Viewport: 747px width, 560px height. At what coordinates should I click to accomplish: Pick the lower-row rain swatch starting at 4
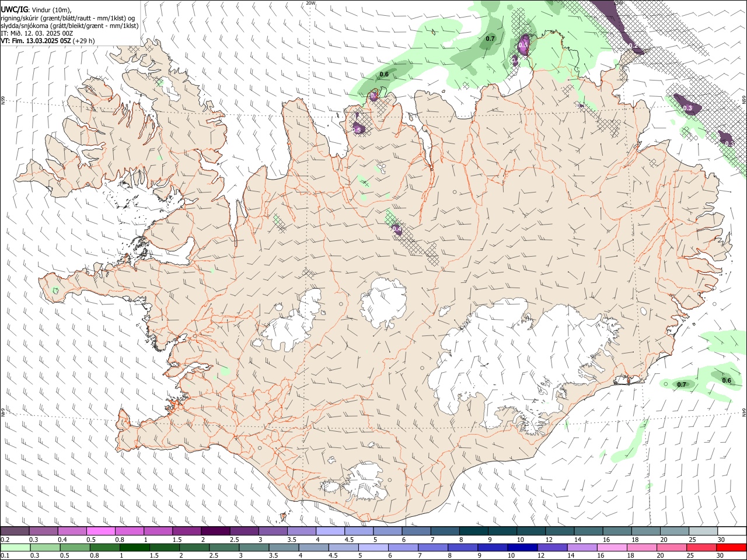click(313, 547)
